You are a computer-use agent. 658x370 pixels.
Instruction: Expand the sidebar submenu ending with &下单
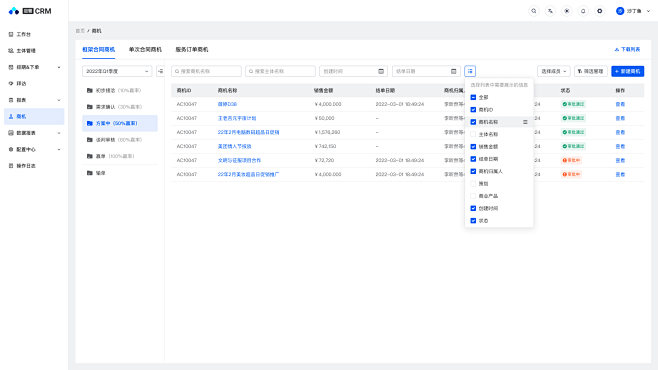(59, 67)
